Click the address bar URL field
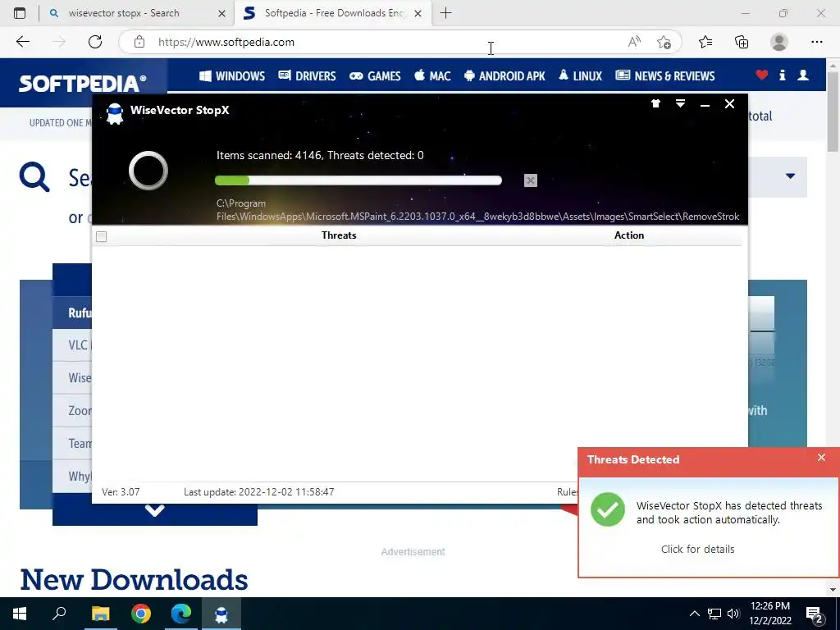This screenshot has height=630, width=840. pyautogui.click(x=386, y=43)
